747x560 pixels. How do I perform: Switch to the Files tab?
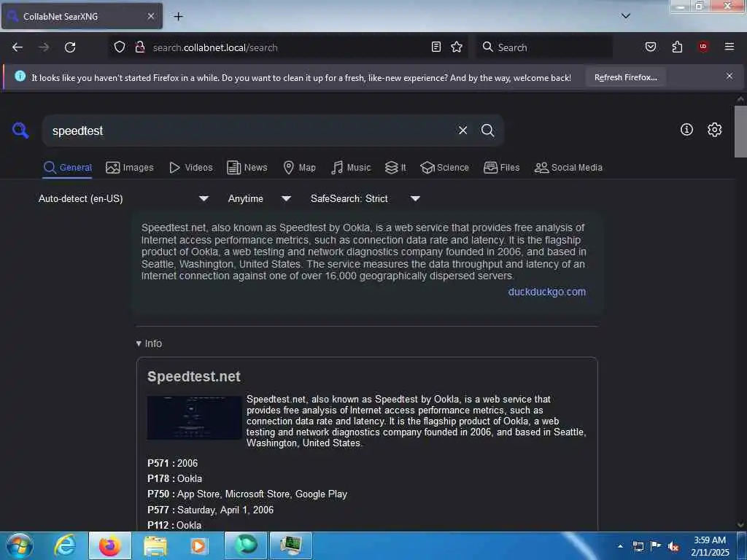(501, 168)
